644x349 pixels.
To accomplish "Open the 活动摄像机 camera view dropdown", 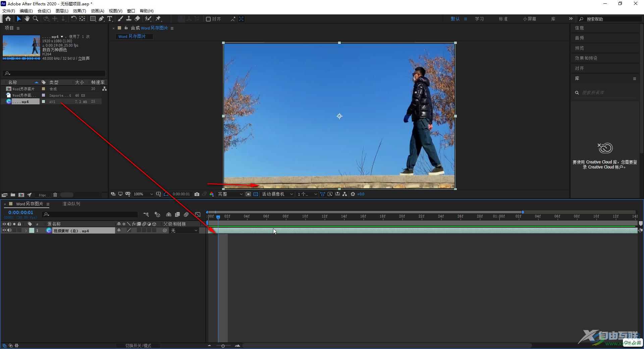I will (x=277, y=194).
